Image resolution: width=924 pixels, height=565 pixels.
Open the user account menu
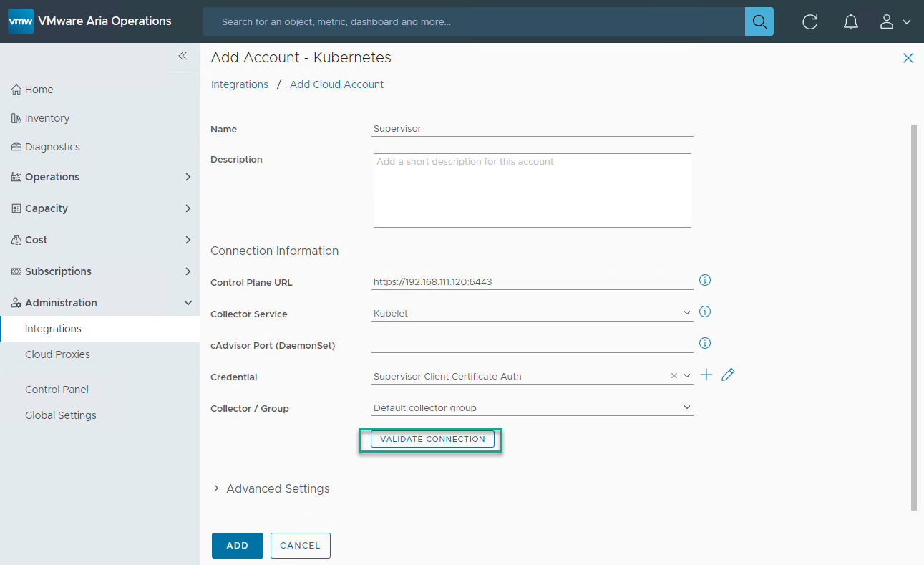tap(894, 22)
